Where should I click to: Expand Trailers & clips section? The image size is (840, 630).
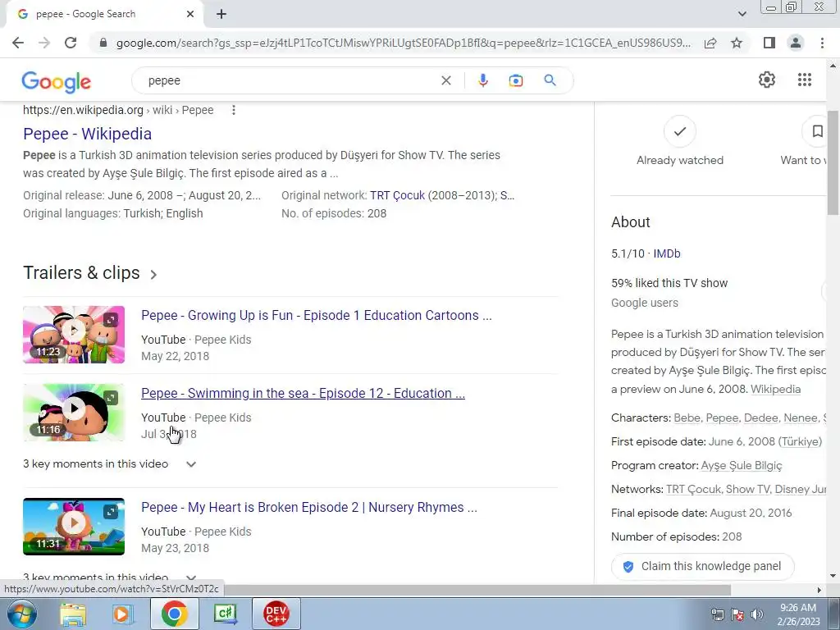coord(90,273)
